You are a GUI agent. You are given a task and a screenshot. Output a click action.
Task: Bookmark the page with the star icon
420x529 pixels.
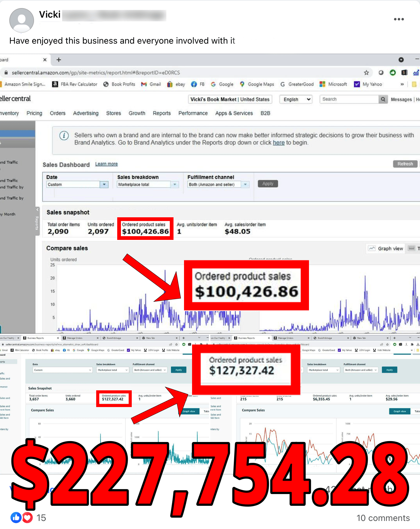(366, 73)
